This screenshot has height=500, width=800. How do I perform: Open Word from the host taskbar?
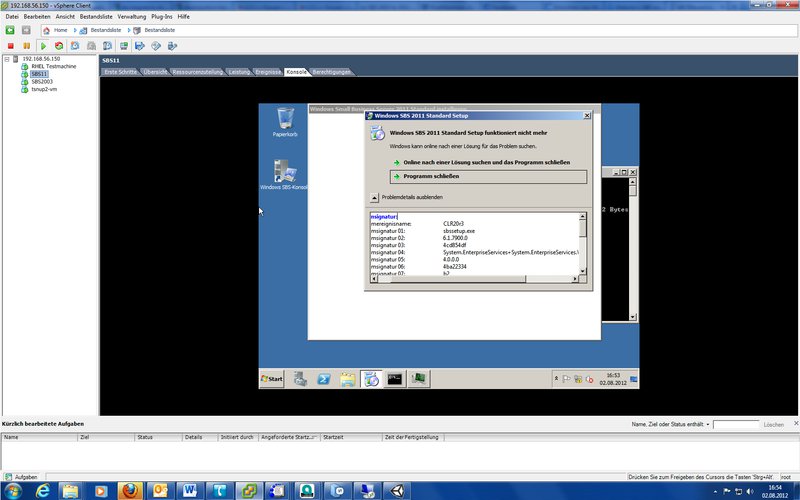tap(189, 491)
